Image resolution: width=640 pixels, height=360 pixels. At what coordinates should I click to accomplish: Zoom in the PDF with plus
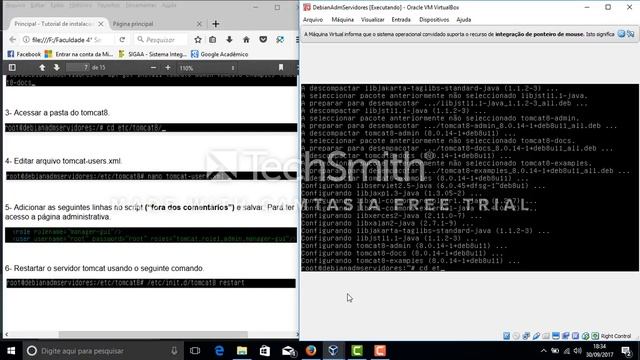(x=168, y=67)
